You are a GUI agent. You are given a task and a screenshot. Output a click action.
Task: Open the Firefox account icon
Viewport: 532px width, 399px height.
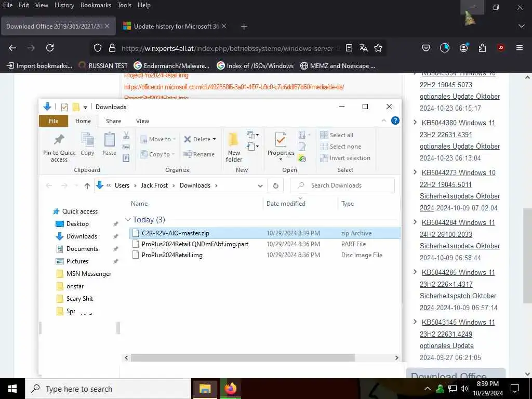click(x=463, y=48)
